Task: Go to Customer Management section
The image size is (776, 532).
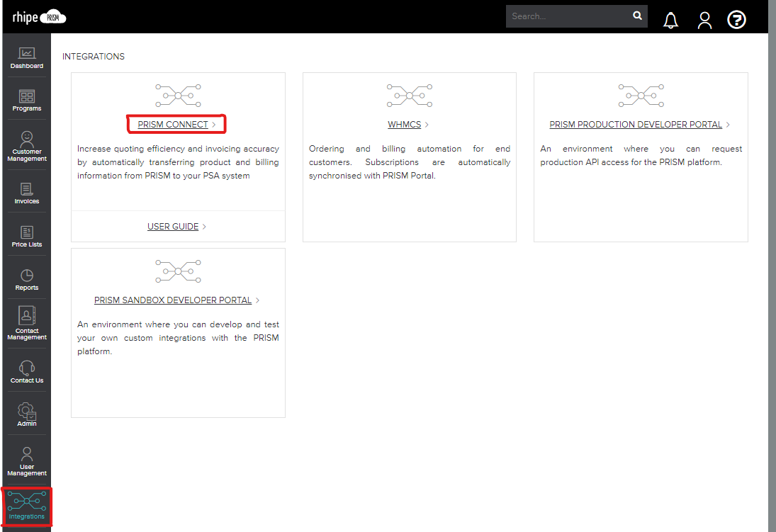Action: (27, 147)
